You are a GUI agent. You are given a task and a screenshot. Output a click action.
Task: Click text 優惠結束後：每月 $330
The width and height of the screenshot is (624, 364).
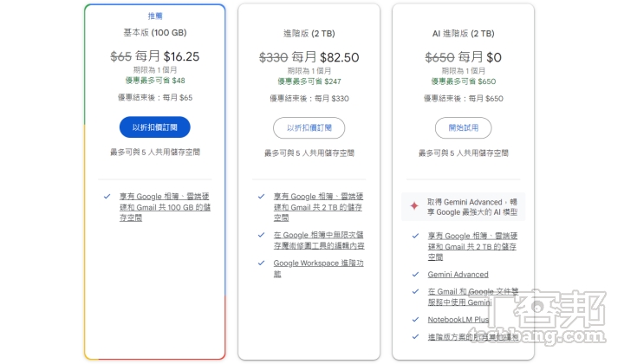(309, 98)
